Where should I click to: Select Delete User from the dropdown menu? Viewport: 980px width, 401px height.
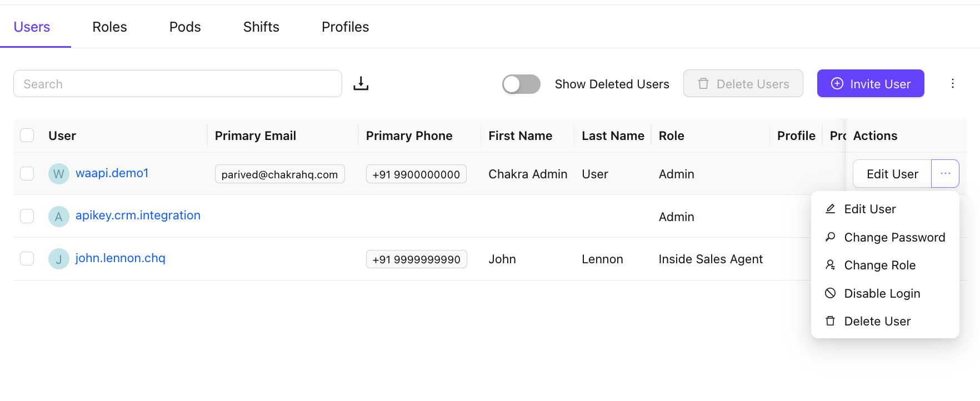pyautogui.click(x=885, y=321)
